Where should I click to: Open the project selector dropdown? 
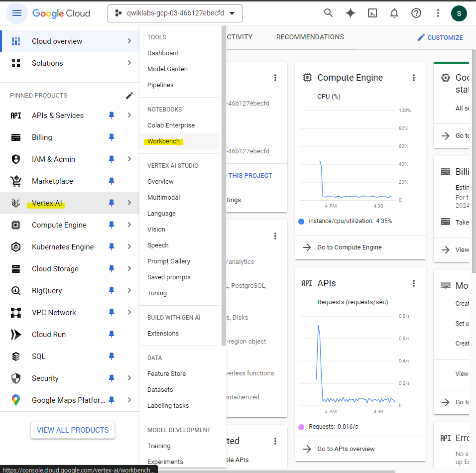(175, 13)
